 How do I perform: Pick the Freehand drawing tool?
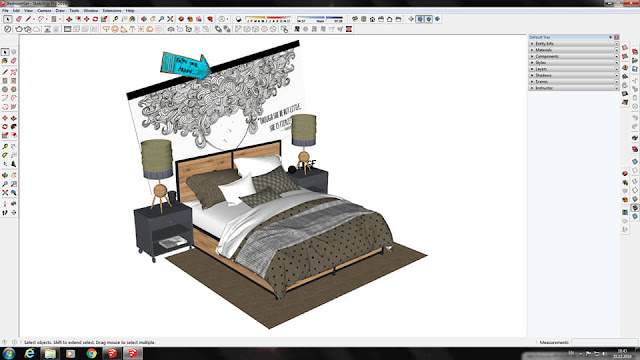pos(13,71)
